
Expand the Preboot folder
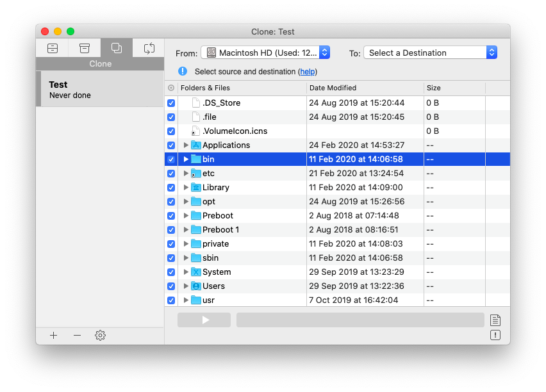186,215
